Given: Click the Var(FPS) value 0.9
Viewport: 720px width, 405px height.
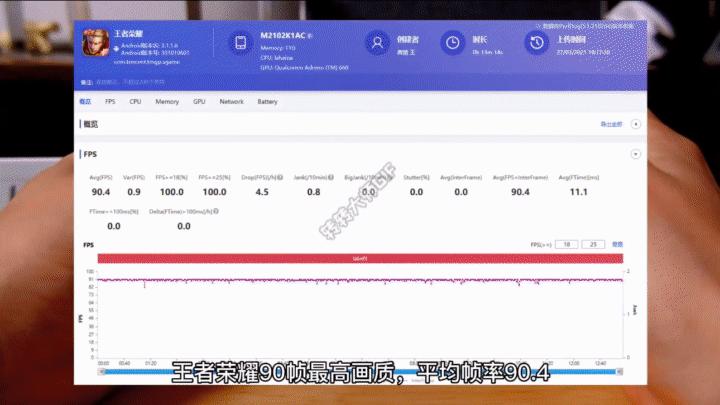Looking at the screenshot, I should 134,192.
